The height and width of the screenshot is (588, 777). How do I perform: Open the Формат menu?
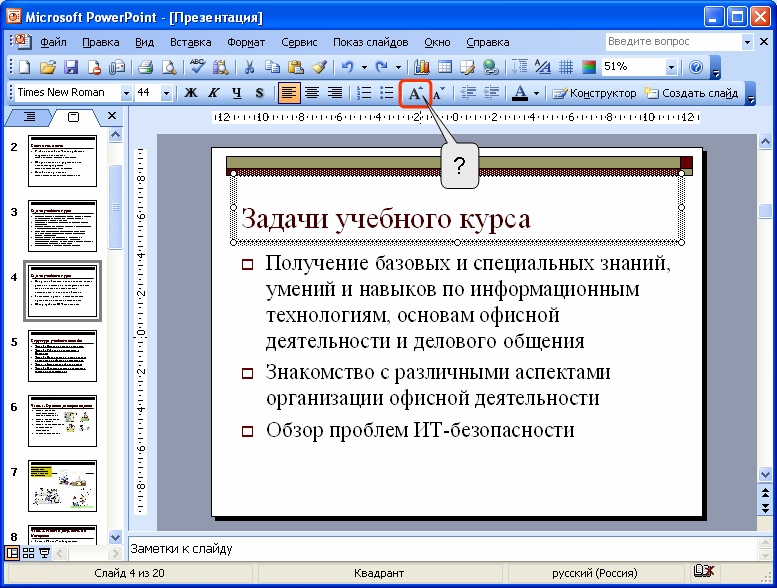click(x=246, y=42)
